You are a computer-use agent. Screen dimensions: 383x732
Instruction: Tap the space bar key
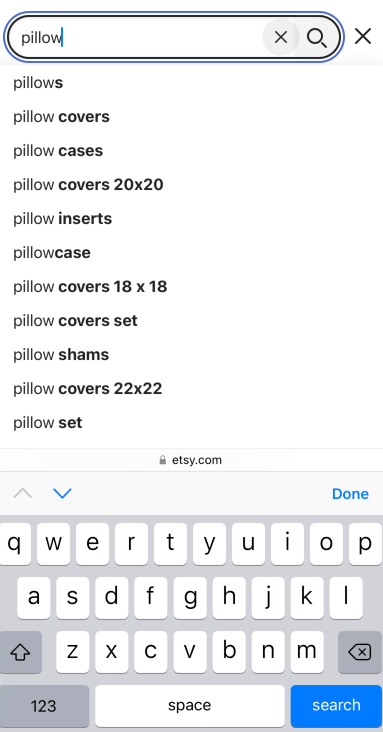[x=190, y=706]
